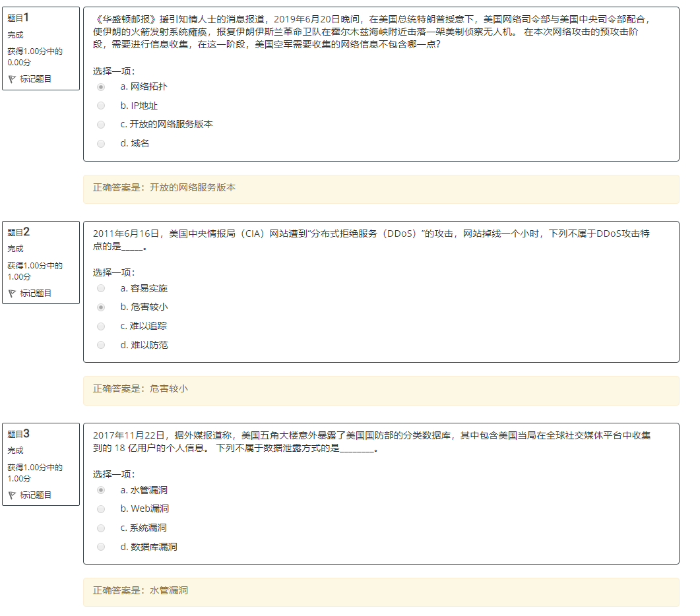Select option a. 水管漏洞 in question 3
Viewport: 700px width, 616px height.
(101, 490)
